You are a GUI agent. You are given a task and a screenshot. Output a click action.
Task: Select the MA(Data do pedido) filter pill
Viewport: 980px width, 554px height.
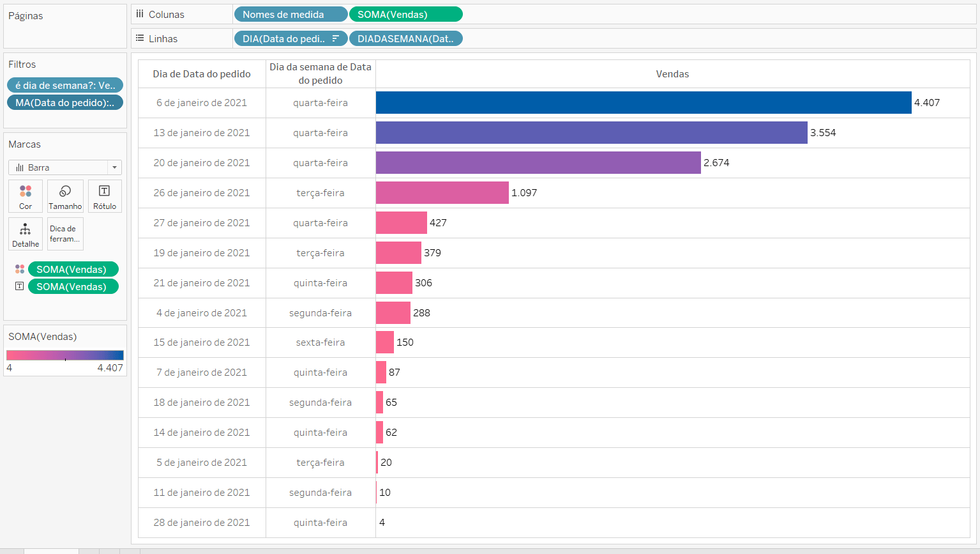[65, 103]
